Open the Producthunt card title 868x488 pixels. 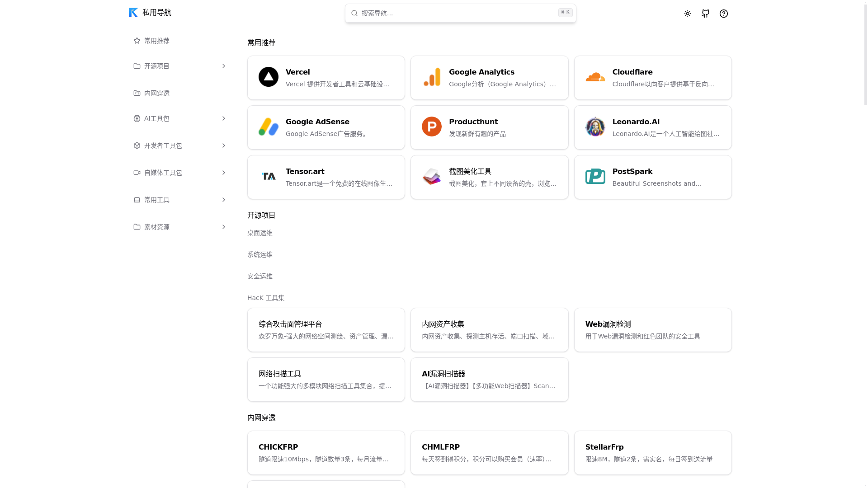click(x=473, y=122)
